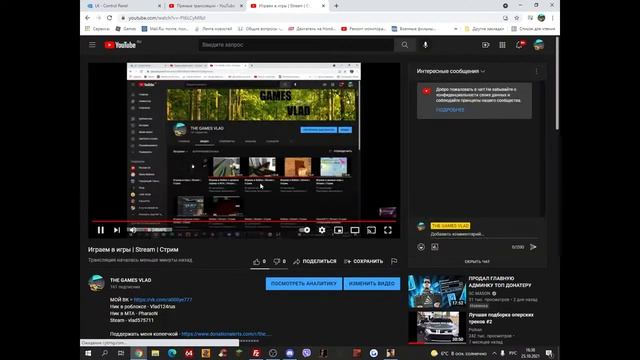Adjust the player volume slider
Viewport: 640px width, 360px height.
point(155,230)
